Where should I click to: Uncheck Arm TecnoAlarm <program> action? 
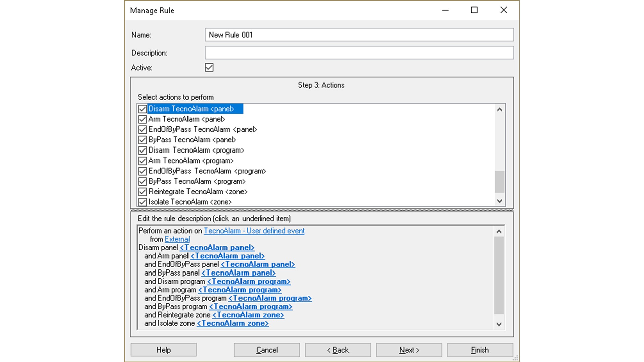click(x=143, y=161)
